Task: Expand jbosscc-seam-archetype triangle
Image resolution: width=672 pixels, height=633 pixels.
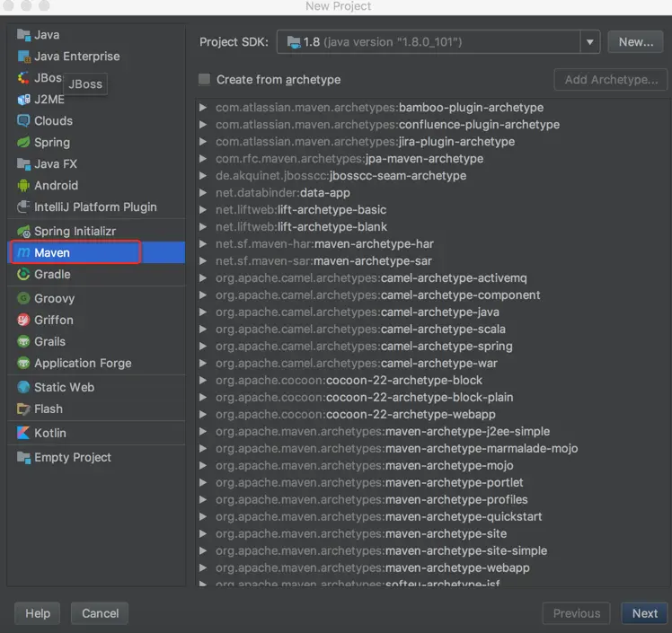Action: [203, 176]
